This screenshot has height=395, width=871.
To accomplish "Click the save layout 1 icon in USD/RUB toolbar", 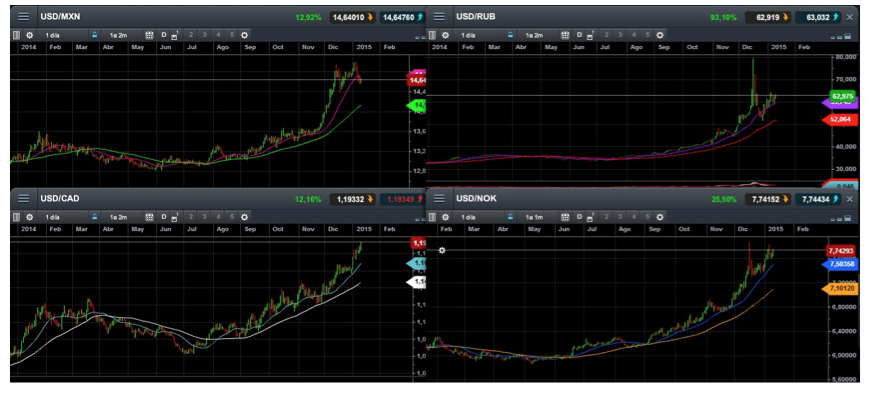I will click(590, 36).
